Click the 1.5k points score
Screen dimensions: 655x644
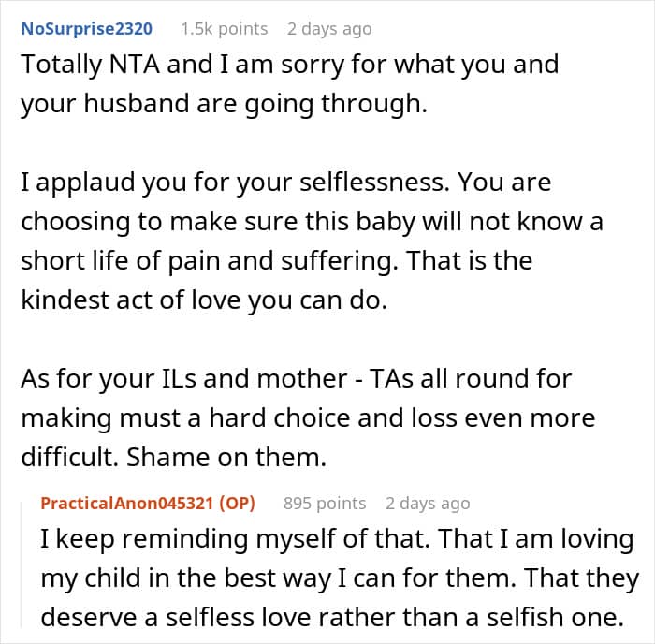click(x=225, y=29)
